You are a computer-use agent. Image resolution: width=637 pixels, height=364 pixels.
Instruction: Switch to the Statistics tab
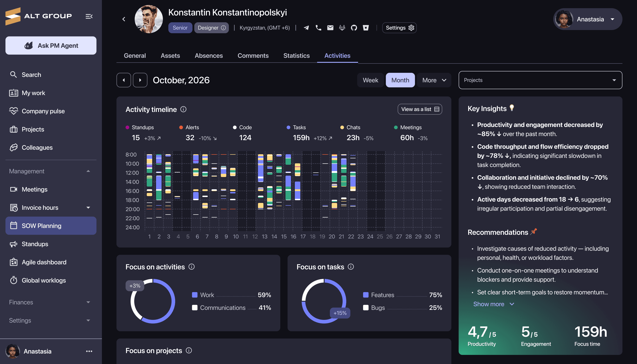[x=296, y=56]
